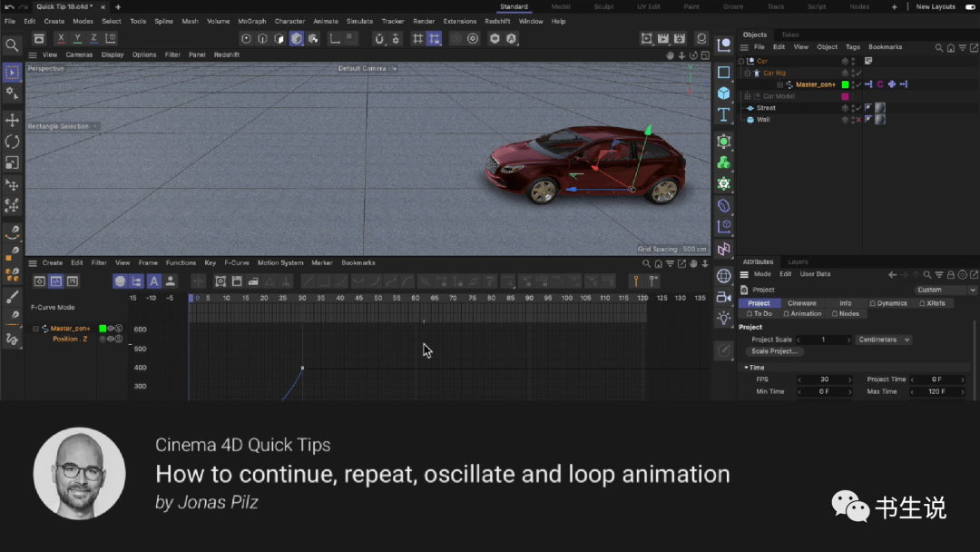The image size is (980, 552).
Task: Toggle Master_con+ track solo S icon
Action: click(x=119, y=328)
